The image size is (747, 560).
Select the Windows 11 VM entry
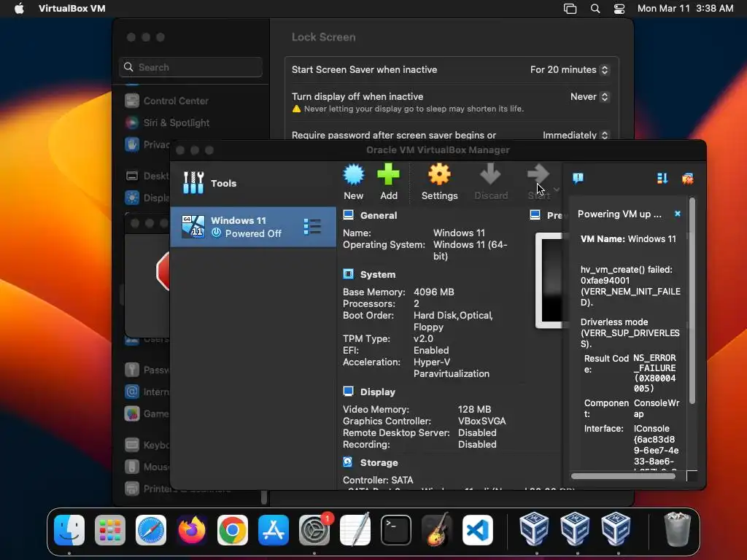pyautogui.click(x=253, y=227)
